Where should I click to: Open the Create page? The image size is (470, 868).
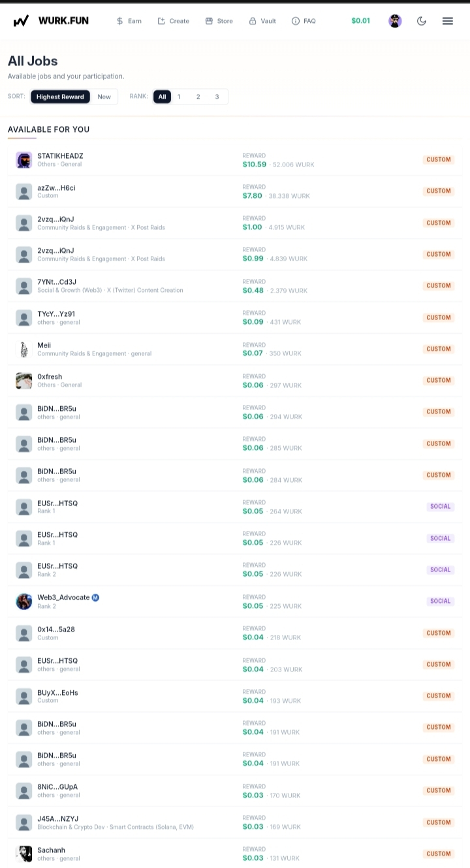[174, 21]
